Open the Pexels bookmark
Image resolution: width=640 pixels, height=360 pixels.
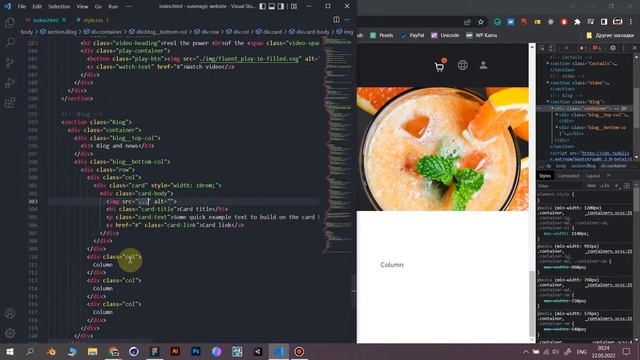point(382,36)
